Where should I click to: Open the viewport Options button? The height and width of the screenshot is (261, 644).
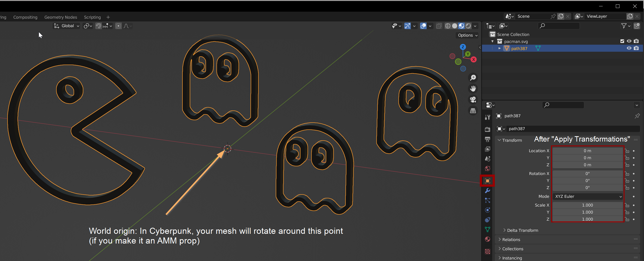467,35
